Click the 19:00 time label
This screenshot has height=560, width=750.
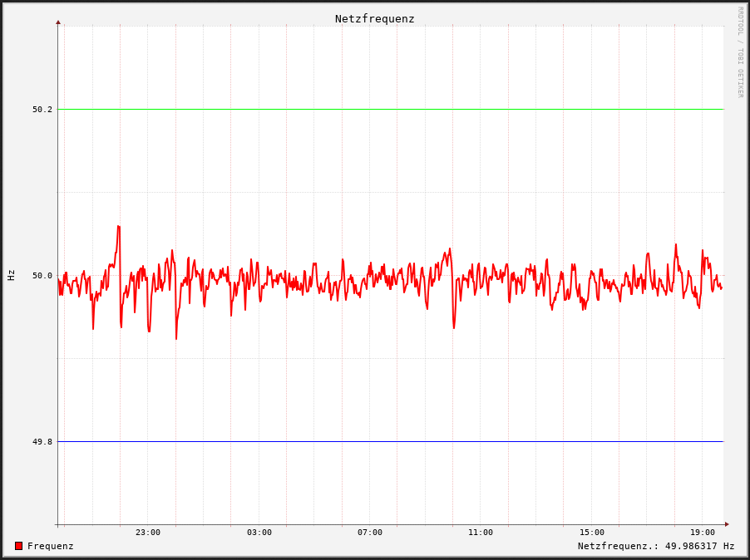coord(703,533)
